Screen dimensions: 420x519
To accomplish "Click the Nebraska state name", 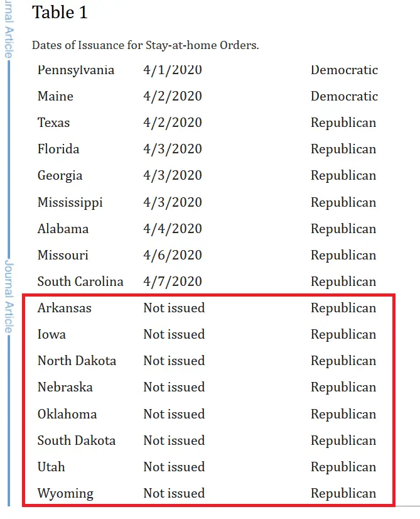I will click(65, 387).
